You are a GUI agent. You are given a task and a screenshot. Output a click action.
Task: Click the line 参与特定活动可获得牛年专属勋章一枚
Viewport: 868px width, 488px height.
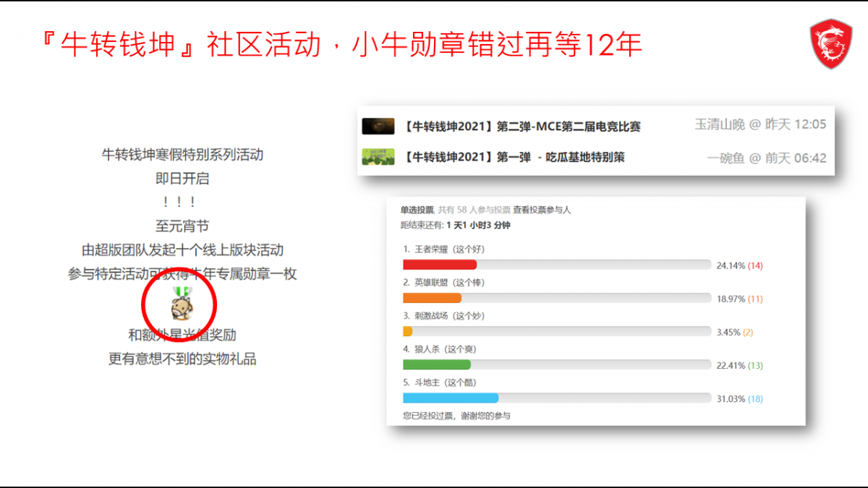182,274
